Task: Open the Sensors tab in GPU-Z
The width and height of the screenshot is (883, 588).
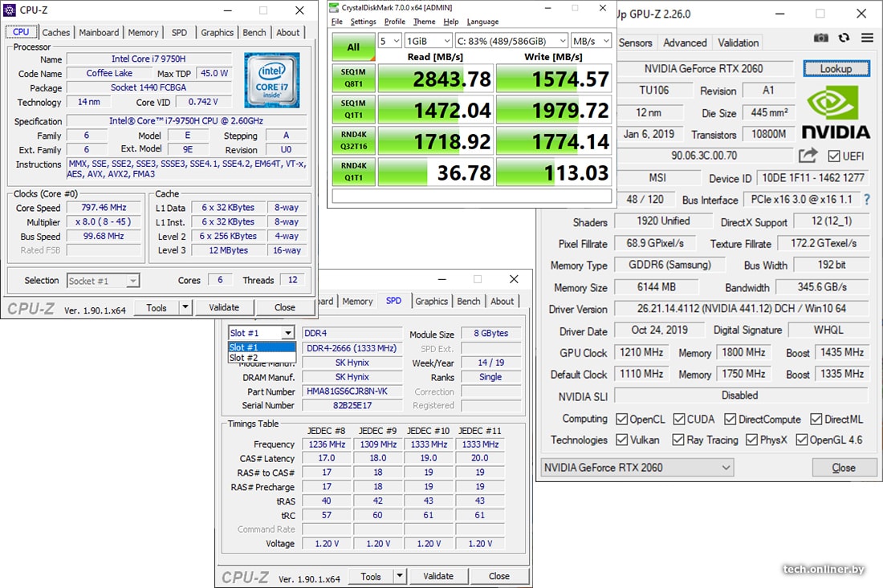Action: pos(636,43)
